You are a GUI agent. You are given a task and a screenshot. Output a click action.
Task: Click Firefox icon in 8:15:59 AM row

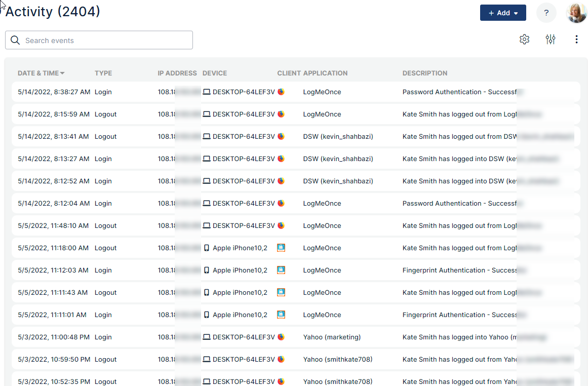(281, 114)
